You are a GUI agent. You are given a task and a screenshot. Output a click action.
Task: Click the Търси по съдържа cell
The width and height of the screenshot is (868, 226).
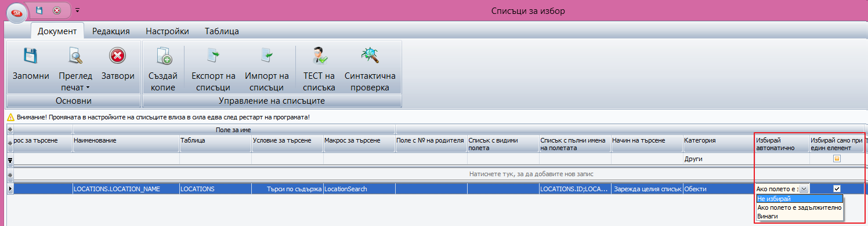pos(287,189)
